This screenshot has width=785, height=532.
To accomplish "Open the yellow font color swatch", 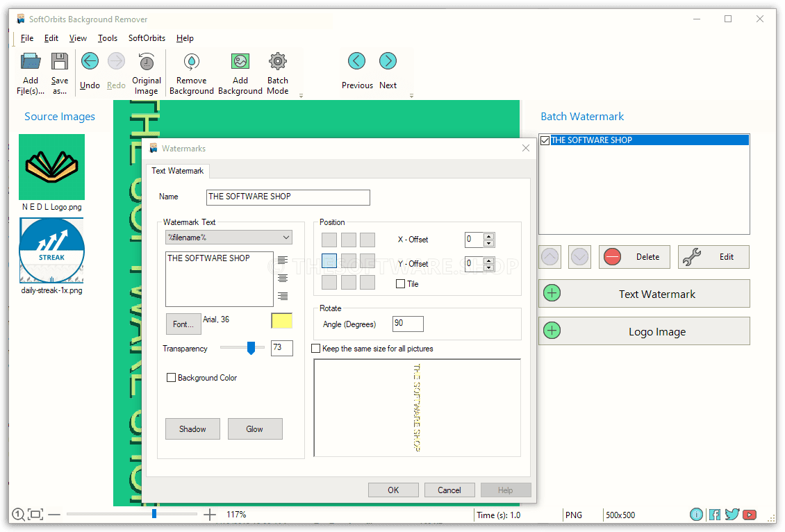I will [x=282, y=321].
